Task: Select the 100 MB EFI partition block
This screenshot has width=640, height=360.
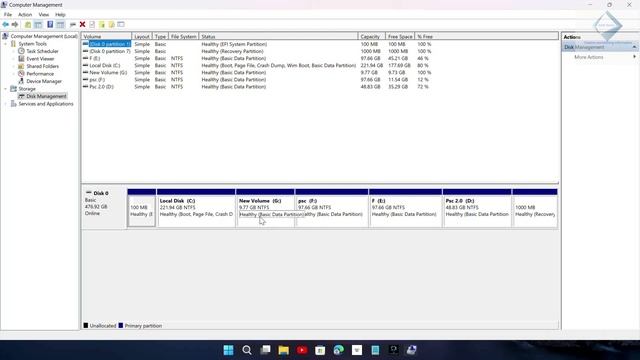Action: pyautogui.click(x=142, y=209)
